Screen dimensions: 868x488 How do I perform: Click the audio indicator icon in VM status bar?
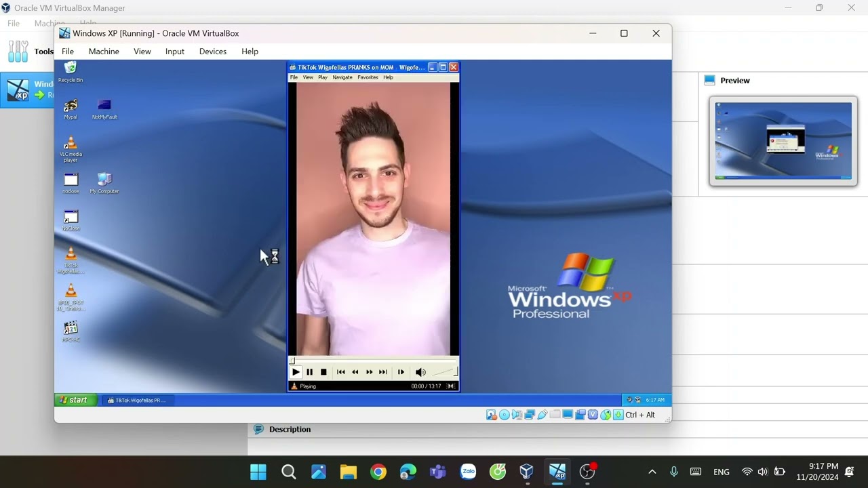(517, 415)
